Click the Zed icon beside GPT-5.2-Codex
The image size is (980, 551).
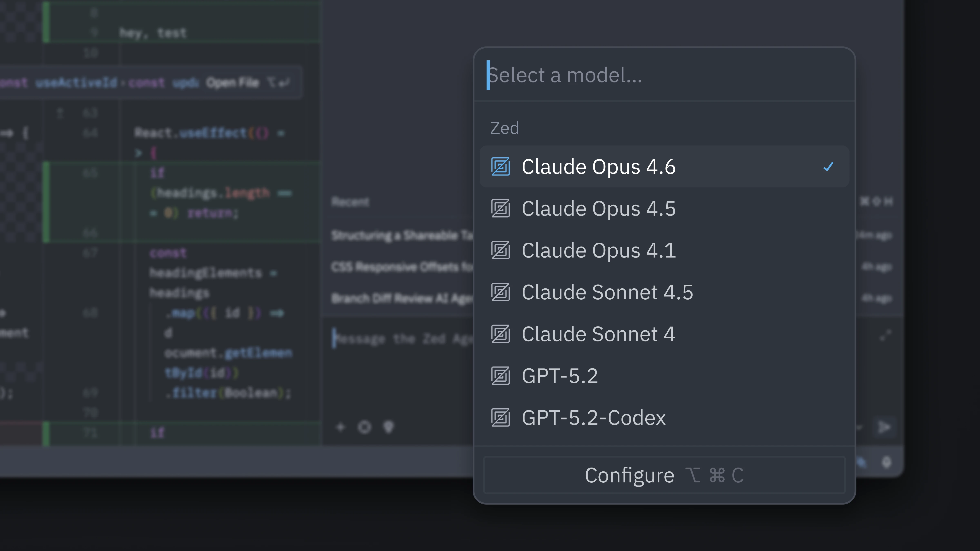coord(500,418)
